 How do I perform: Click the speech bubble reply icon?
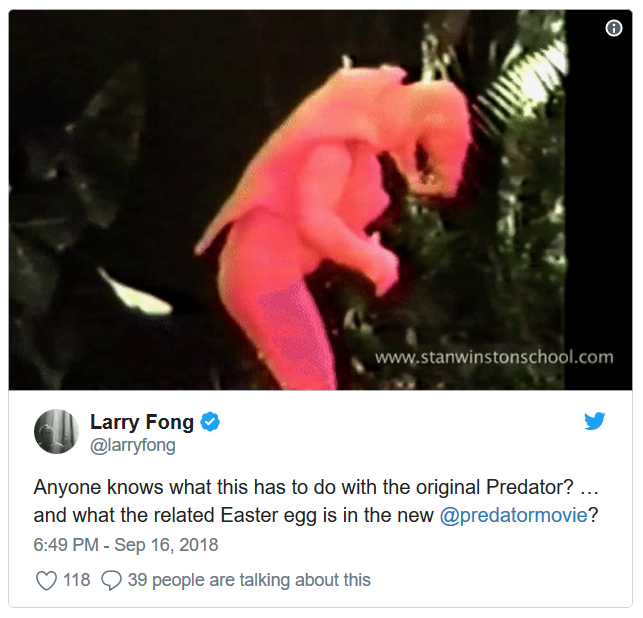point(112,580)
